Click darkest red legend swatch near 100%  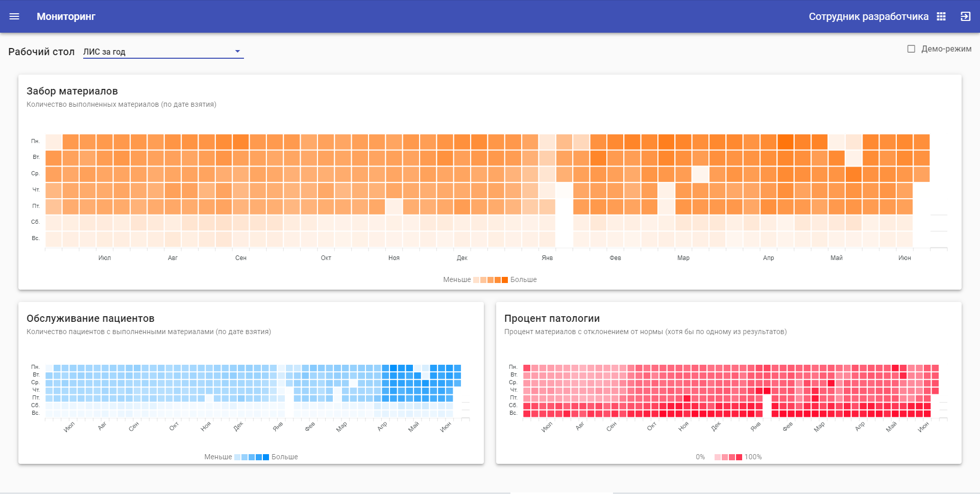[x=739, y=457]
